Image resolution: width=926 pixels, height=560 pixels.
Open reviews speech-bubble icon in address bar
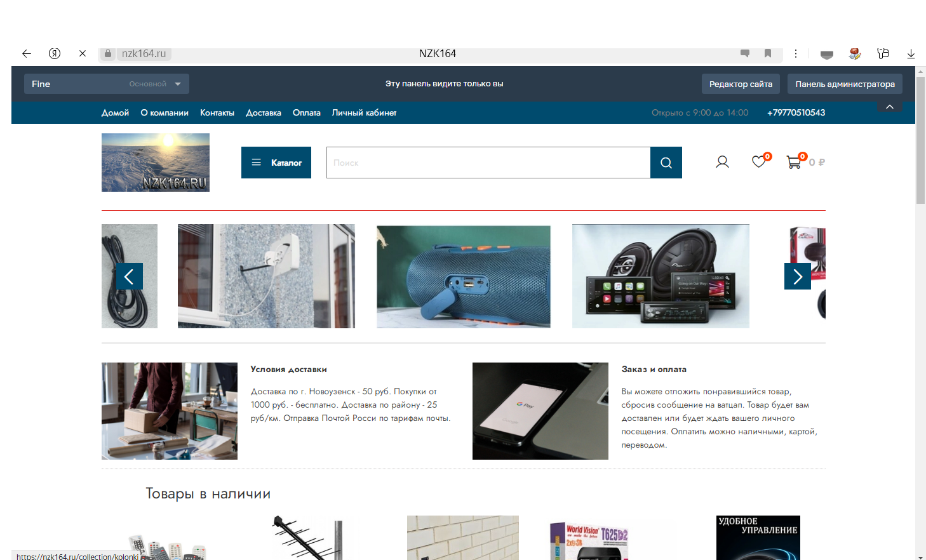(745, 53)
